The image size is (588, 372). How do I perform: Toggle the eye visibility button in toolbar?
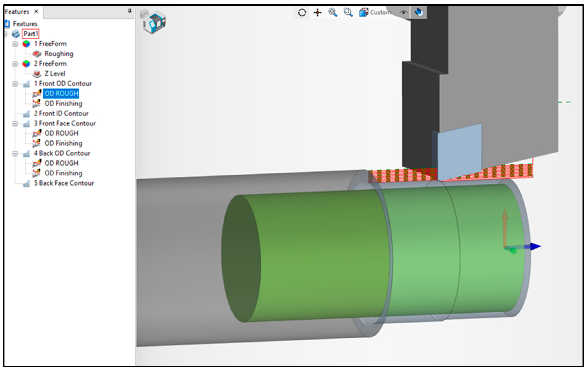pos(403,12)
